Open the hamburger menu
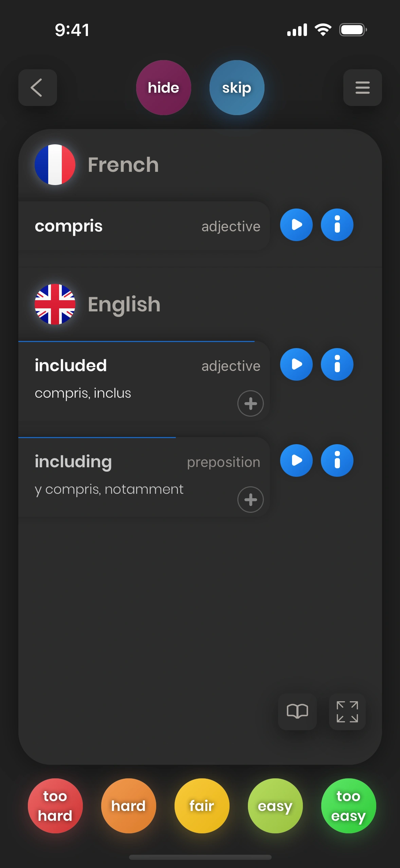Image resolution: width=400 pixels, height=868 pixels. 362,88
